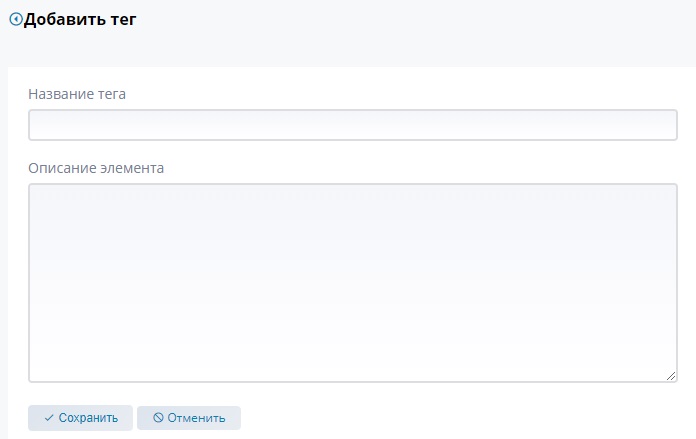The image size is (696, 439).
Task: Cancel tag creation with Отменить
Action: [x=189, y=418]
